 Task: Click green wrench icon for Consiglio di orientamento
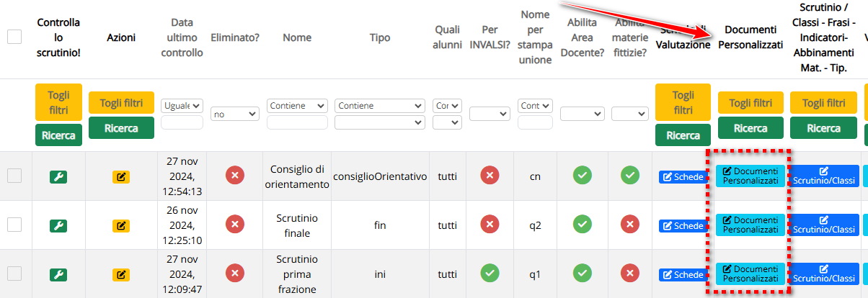[58, 176]
